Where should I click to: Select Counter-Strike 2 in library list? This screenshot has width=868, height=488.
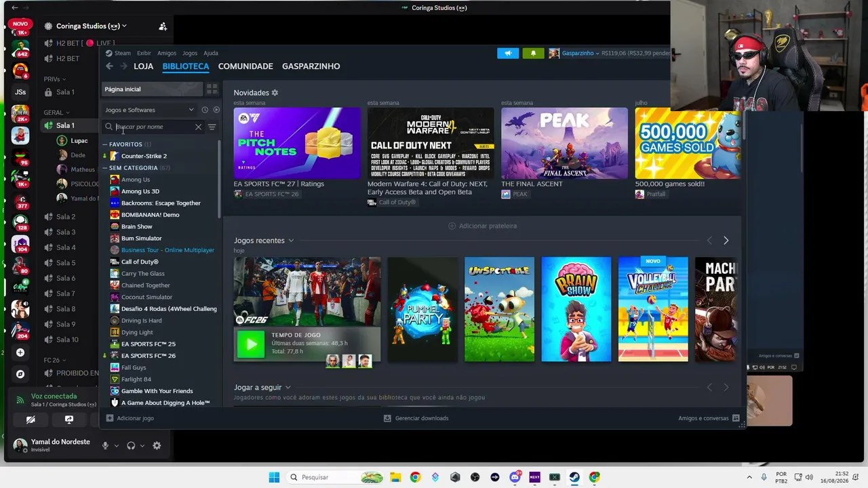coord(144,156)
